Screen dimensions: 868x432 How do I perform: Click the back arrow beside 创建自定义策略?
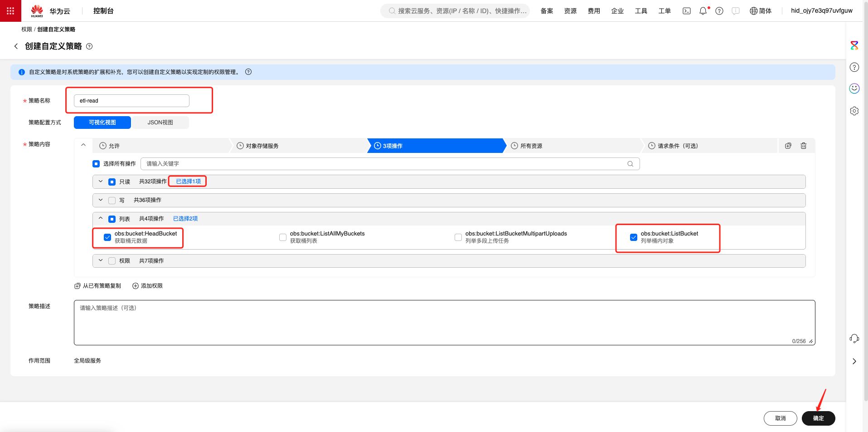16,46
